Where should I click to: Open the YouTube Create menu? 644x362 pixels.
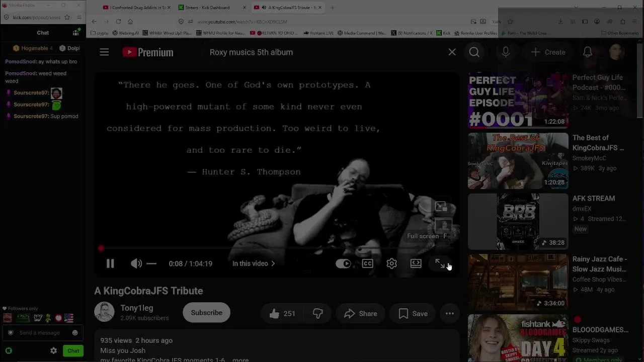548,52
